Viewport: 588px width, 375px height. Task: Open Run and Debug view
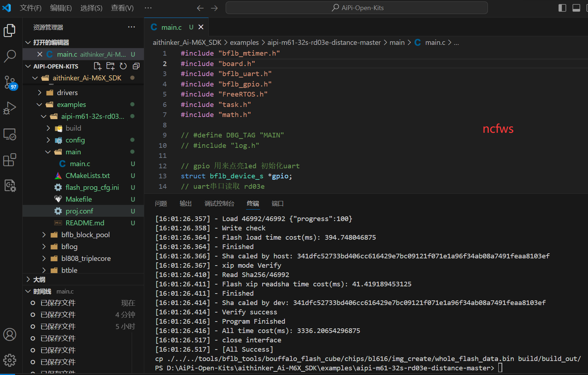click(x=10, y=108)
